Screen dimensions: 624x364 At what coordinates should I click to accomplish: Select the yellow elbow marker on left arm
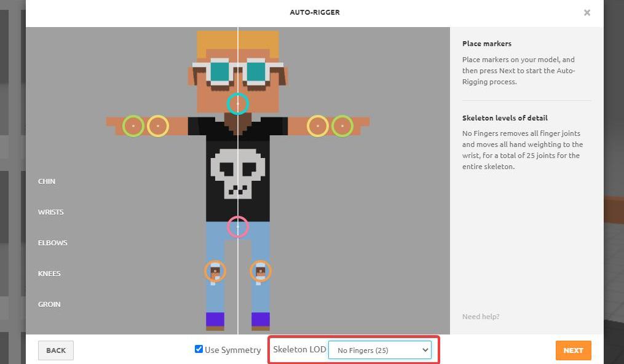tap(158, 126)
